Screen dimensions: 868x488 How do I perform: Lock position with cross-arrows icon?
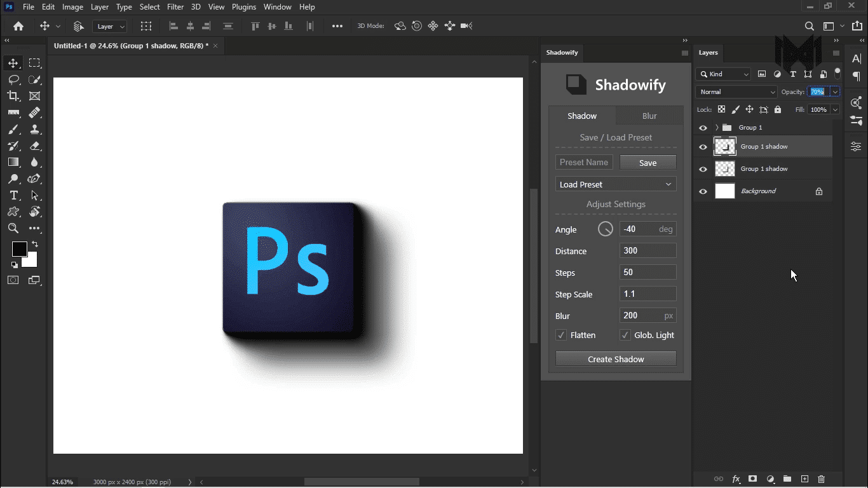[x=749, y=109]
